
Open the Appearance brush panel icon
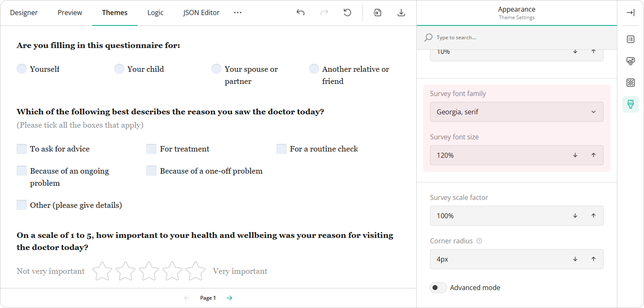pyautogui.click(x=630, y=104)
